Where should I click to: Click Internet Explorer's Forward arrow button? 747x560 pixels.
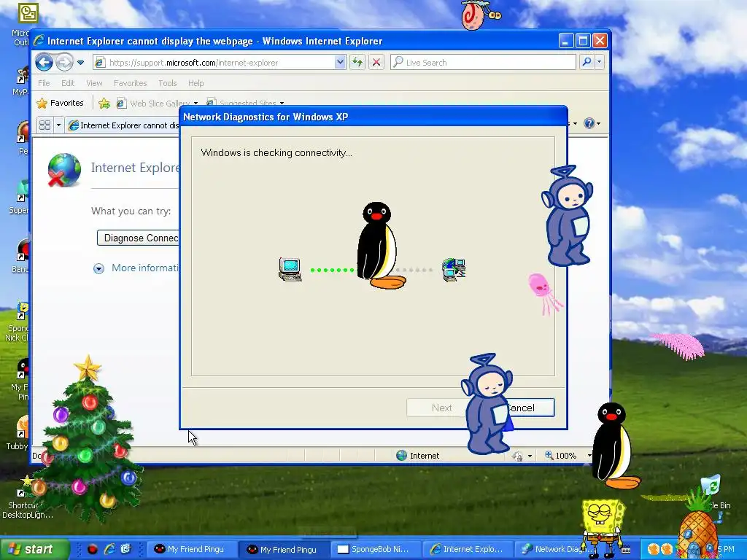tap(64, 63)
